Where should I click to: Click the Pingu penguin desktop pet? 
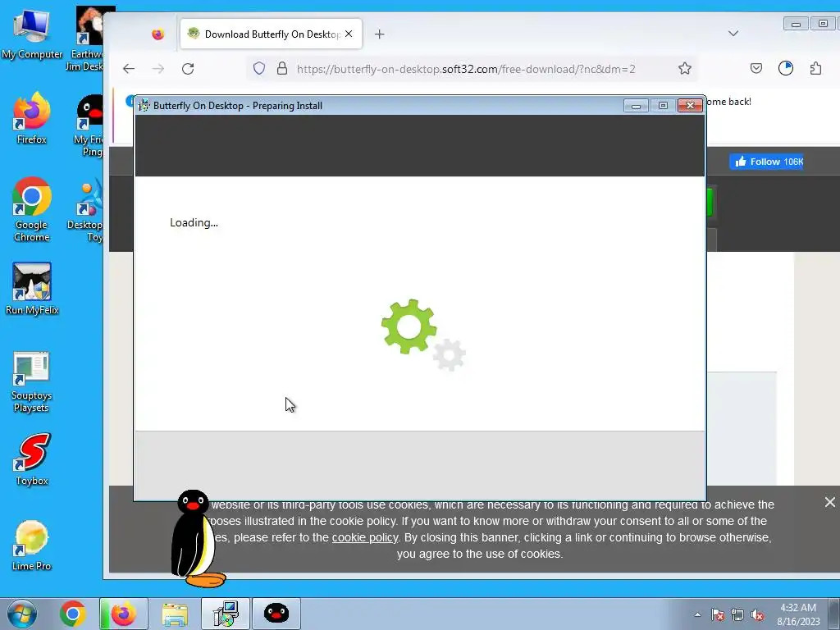click(195, 538)
